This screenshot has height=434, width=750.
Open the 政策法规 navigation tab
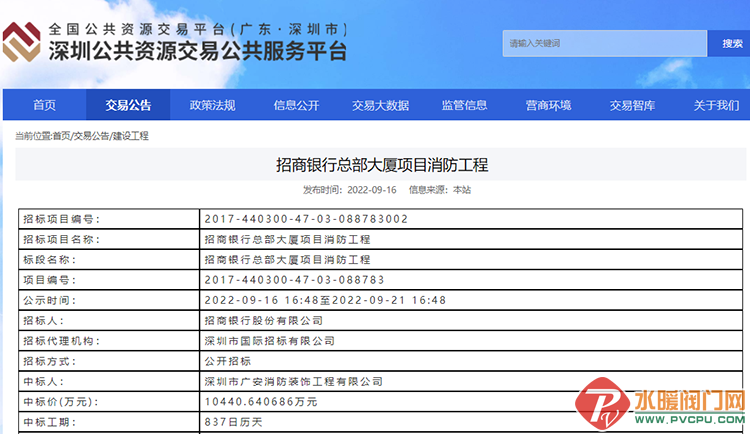[x=212, y=105]
